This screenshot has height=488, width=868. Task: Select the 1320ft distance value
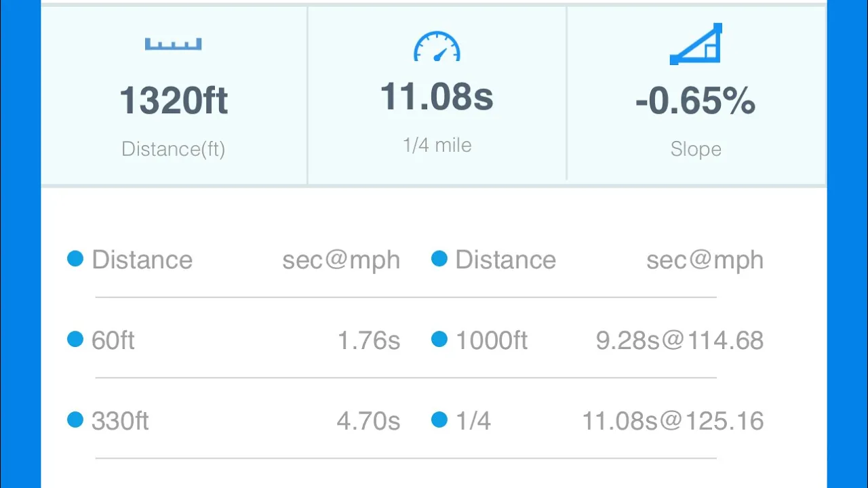[174, 101]
